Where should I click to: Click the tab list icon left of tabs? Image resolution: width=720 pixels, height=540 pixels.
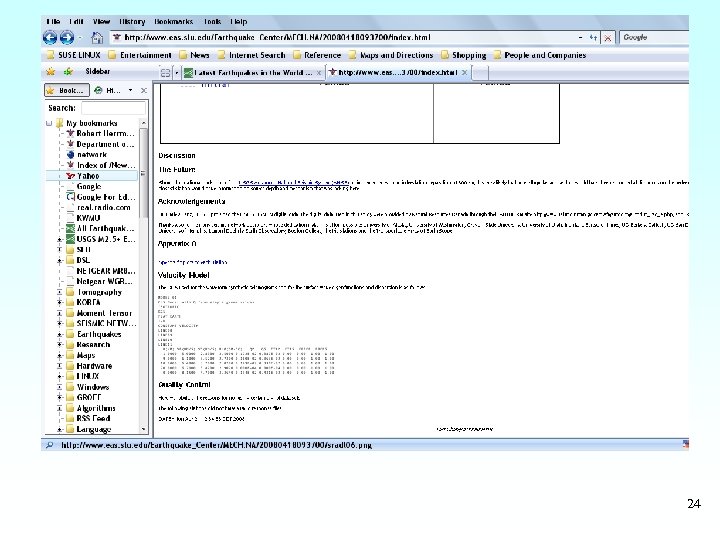[x=165, y=73]
